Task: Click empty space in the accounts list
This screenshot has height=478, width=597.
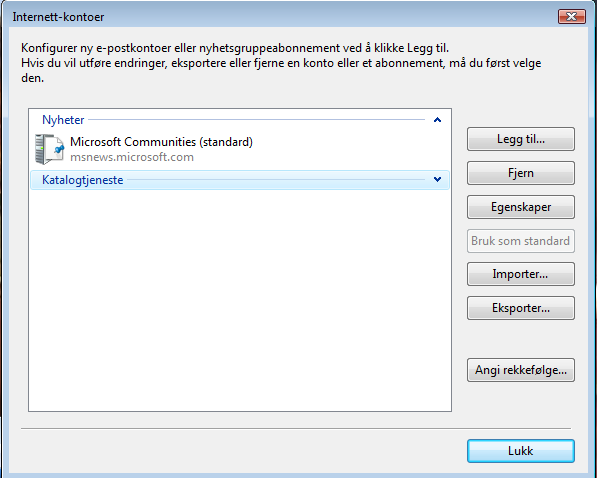Action: 240,301
